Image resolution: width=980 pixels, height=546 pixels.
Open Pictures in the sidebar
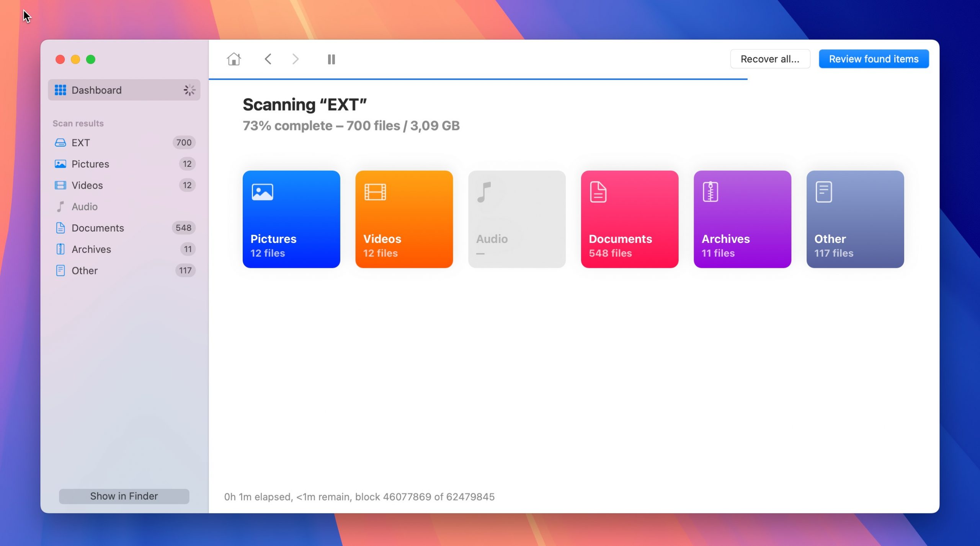(124, 164)
